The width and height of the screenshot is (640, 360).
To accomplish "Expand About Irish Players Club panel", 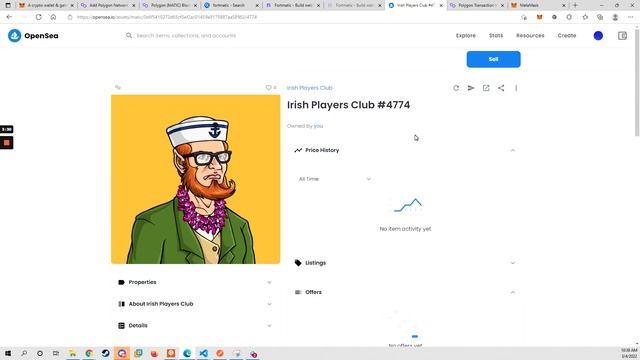I will point(195,304).
